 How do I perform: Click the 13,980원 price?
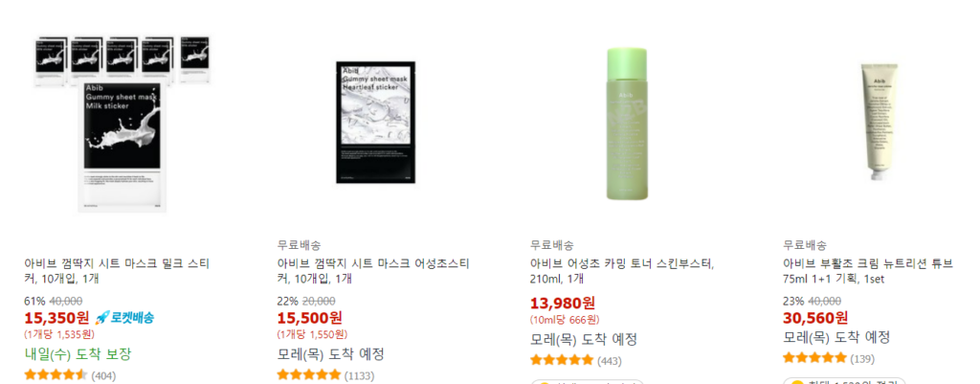(563, 304)
